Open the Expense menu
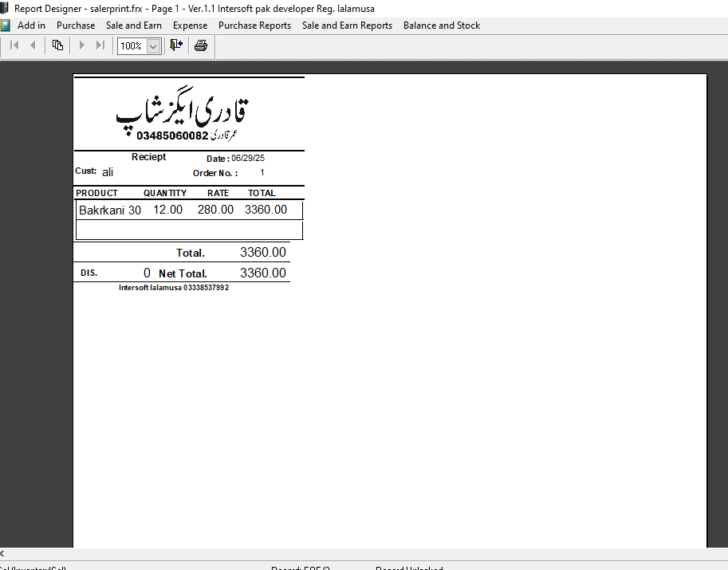The height and width of the screenshot is (570, 728). (190, 25)
